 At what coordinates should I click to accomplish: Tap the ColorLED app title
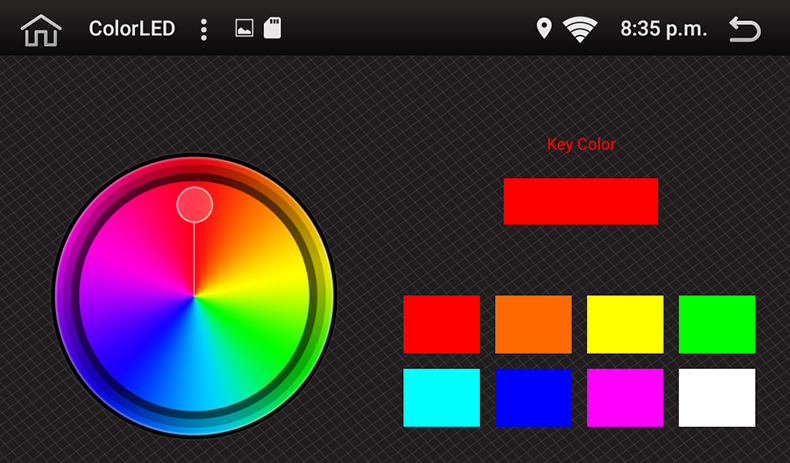point(132,29)
